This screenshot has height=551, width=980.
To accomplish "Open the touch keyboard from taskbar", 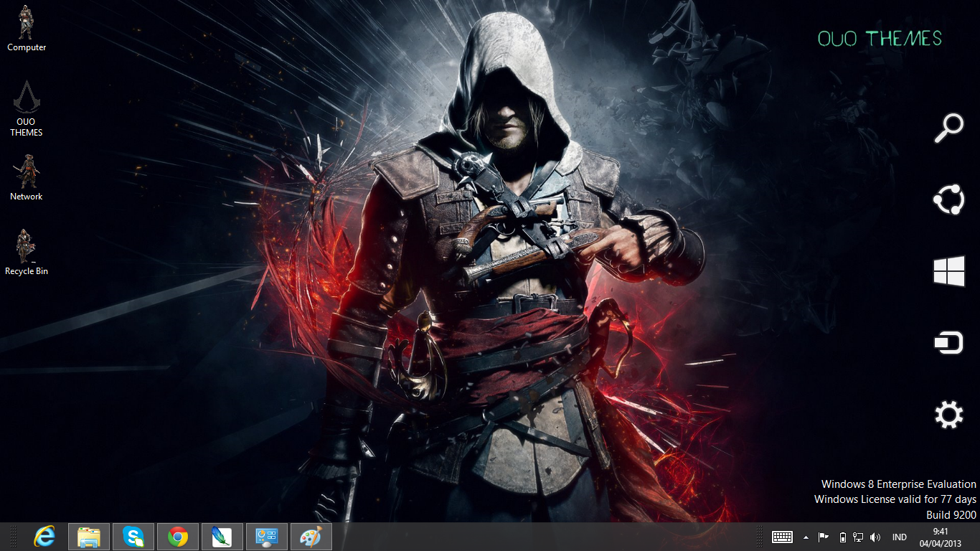I will click(782, 537).
